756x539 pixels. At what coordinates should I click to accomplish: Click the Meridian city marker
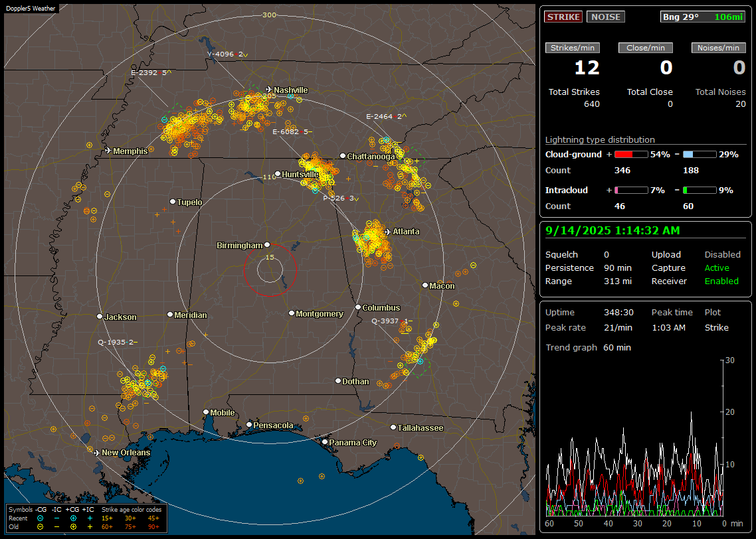point(169,315)
